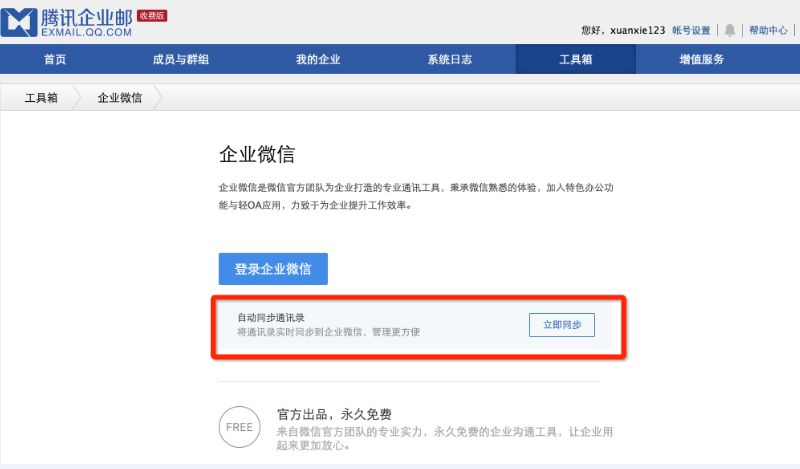Open the 首页 home tab
This screenshot has height=469, width=800.
coord(55,60)
